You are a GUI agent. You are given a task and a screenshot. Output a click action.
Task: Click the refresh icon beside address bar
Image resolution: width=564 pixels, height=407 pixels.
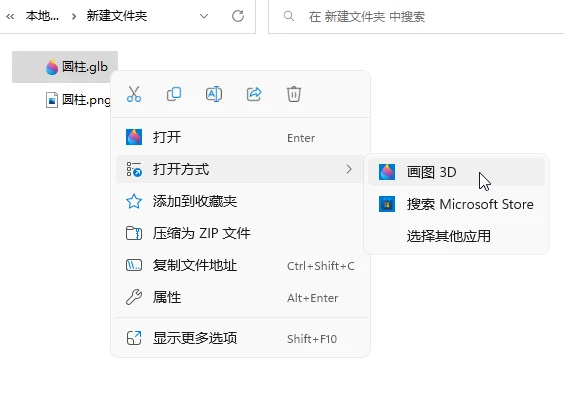(238, 16)
